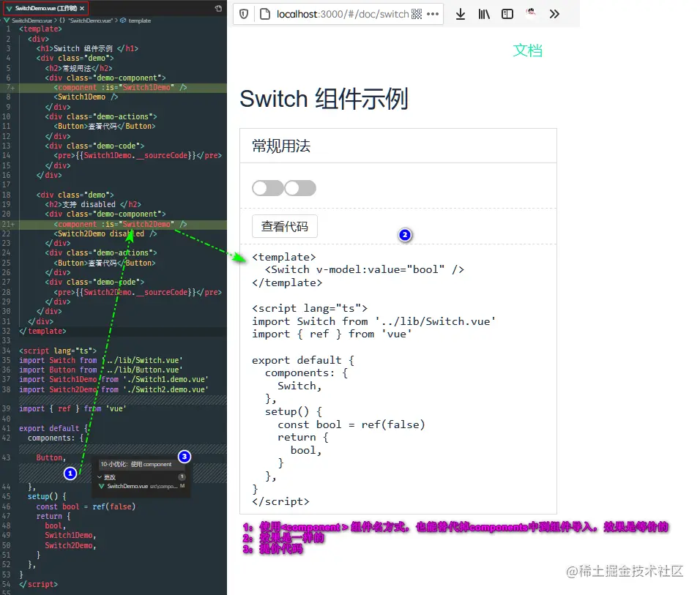Open the 文档 link

pyautogui.click(x=528, y=50)
